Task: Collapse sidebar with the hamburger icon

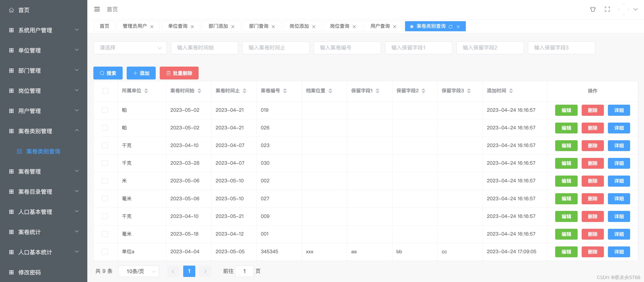Action: (97, 9)
